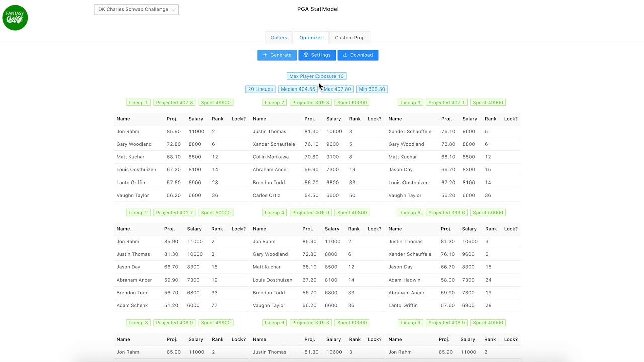Select the Adam Hadwin name cell
The width and height of the screenshot is (644, 362).
click(x=405, y=280)
